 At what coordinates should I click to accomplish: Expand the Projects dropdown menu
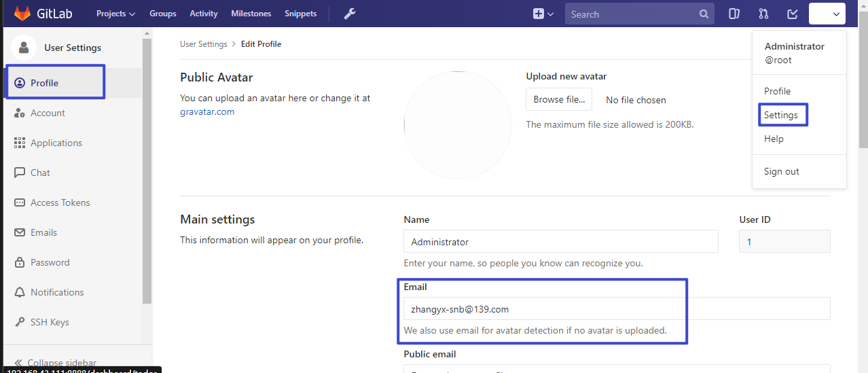point(115,14)
